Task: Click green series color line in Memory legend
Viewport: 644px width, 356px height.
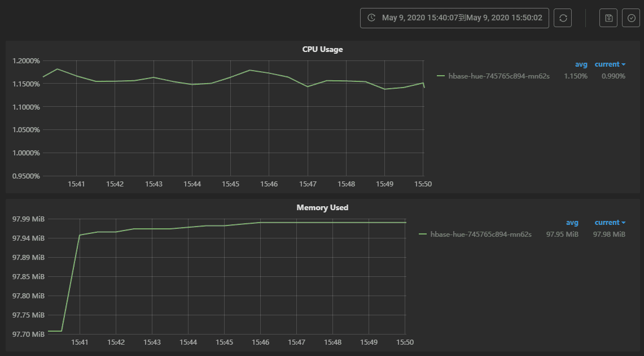Action: pyautogui.click(x=423, y=234)
